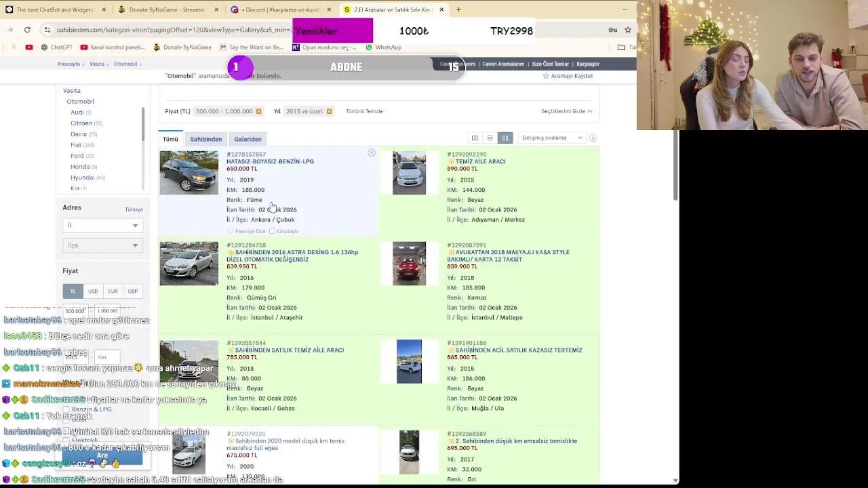Click Tümünü Temizle to clear filters
Image resolution: width=868 pixels, height=488 pixels.
click(364, 111)
